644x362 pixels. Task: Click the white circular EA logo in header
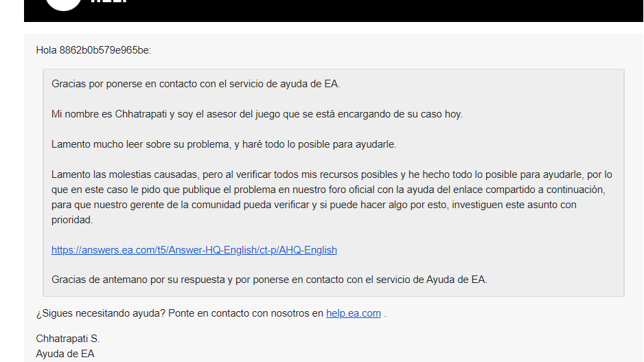coord(63,3)
